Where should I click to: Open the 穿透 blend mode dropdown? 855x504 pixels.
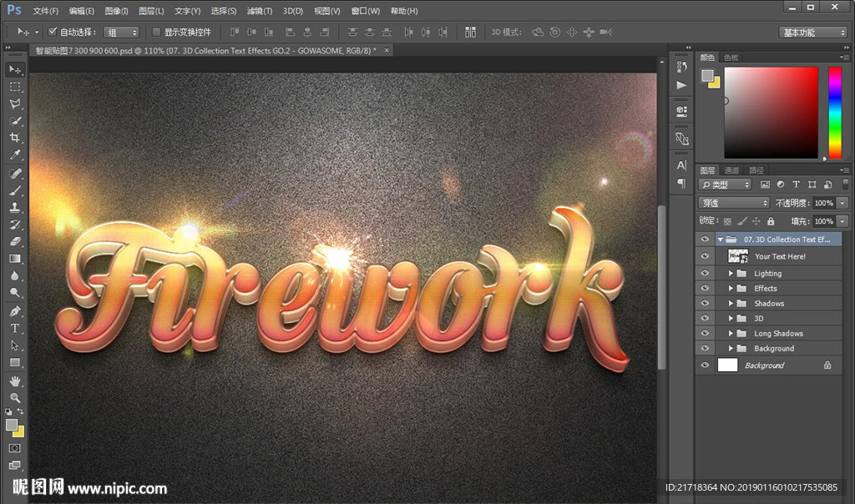(734, 203)
